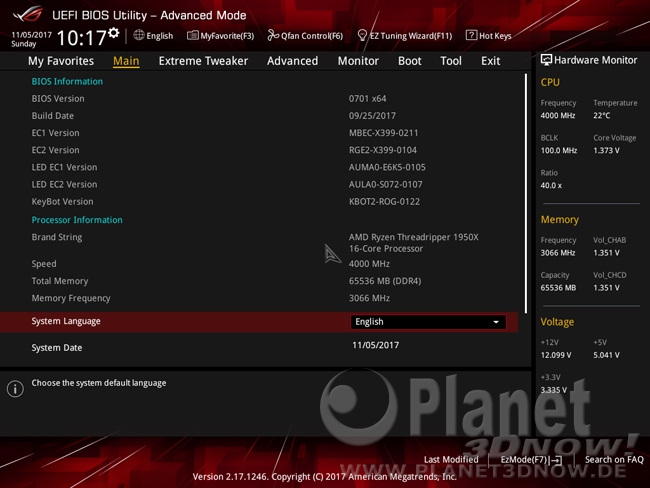Click BIOS Version value 0701 x64
The width and height of the screenshot is (650, 488).
click(367, 99)
